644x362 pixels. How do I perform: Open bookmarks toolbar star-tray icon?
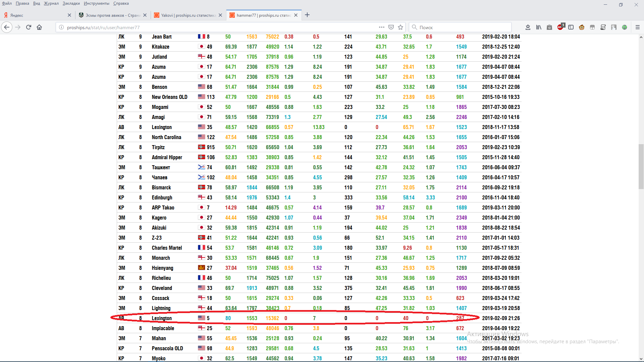coord(528,27)
